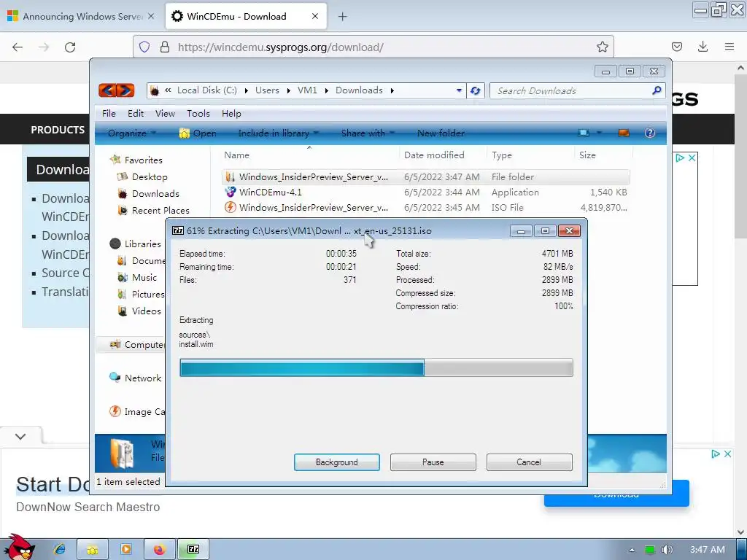Open the Tools menu in Explorer
This screenshot has height=560, width=747.
(198, 113)
